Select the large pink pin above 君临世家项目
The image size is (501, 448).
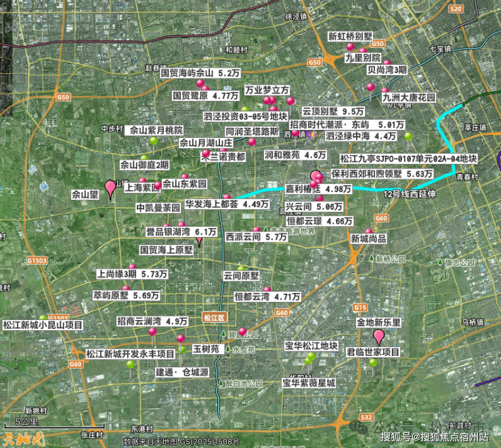pos(378,337)
